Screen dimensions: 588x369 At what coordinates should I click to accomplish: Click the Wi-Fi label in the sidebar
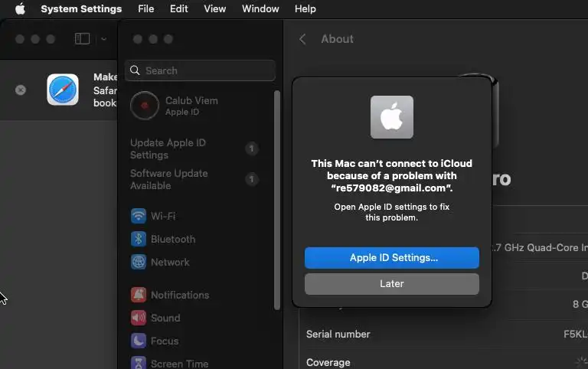[x=163, y=216]
